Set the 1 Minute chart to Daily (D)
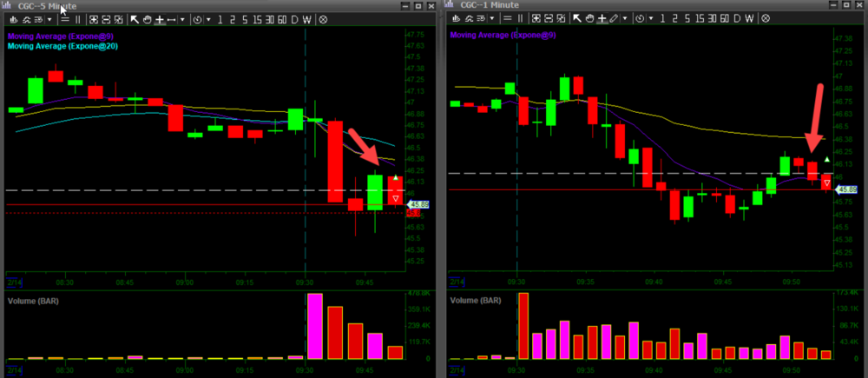The height and width of the screenshot is (378, 868). [x=736, y=18]
